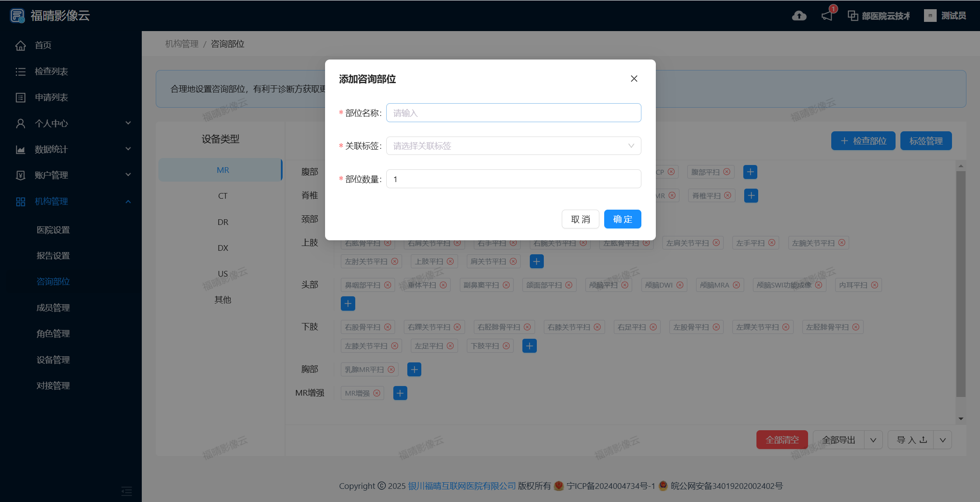Click the 福晴影像云 logo icon
Image resolution: width=980 pixels, height=502 pixels.
coord(17,16)
